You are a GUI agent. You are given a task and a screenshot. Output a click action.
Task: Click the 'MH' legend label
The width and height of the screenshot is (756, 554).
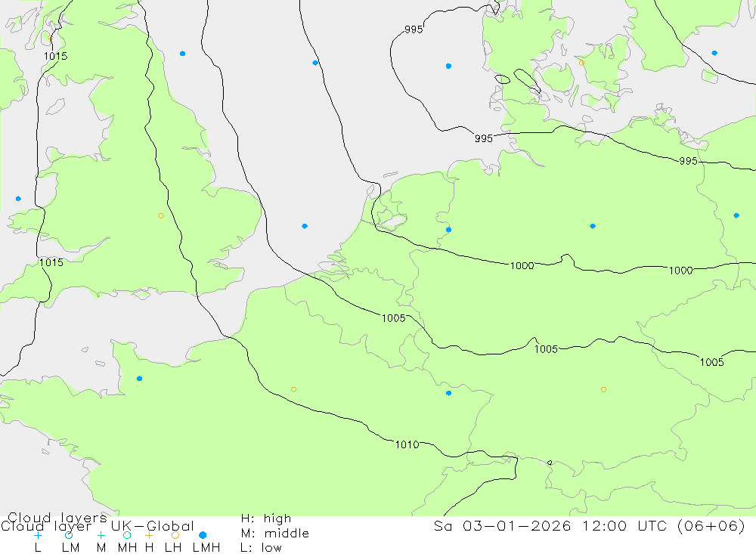click(x=127, y=548)
